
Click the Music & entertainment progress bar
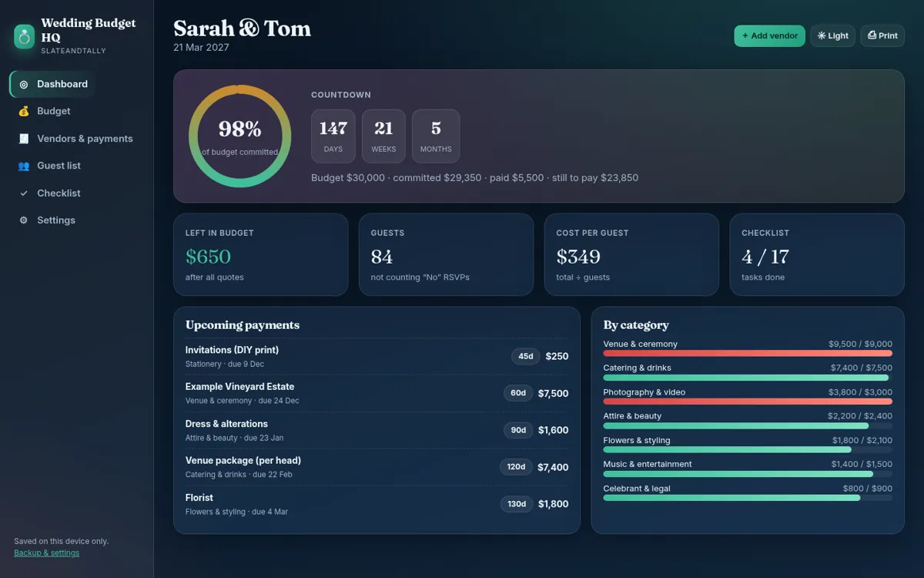(748, 474)
